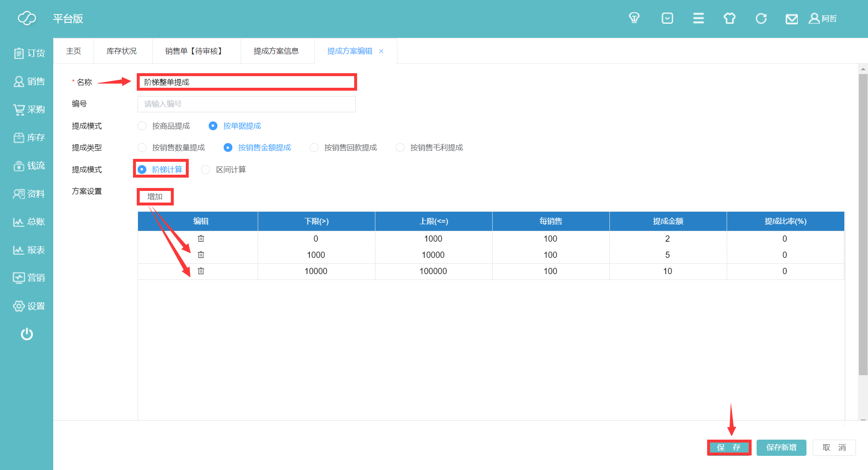The image size is (868, 470).
Task: Click the 编号 input field
Action: click(247, 104)
